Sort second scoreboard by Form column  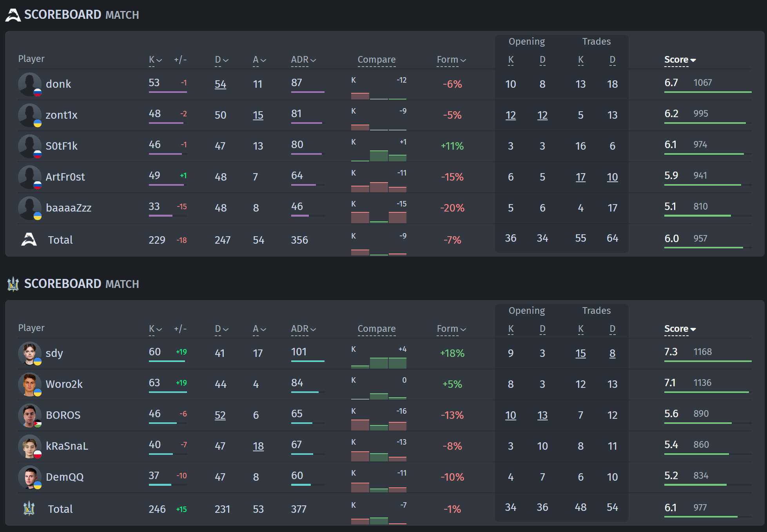[x=451, y=329]
